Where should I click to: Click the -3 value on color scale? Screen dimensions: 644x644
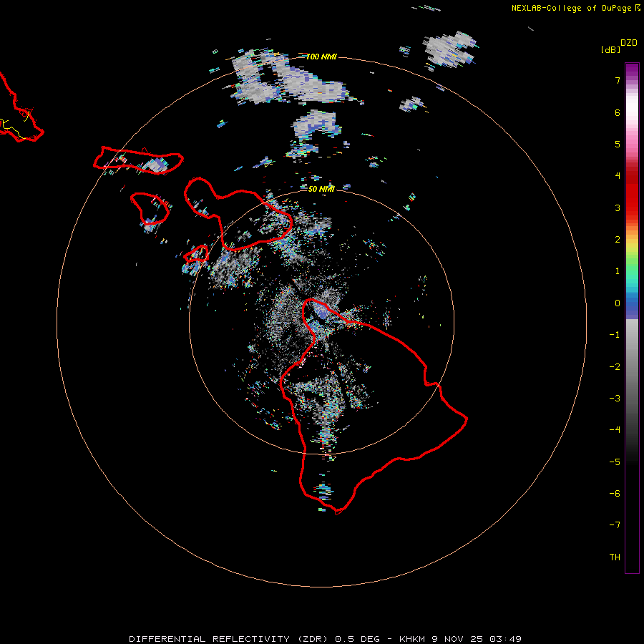point(615,399)
